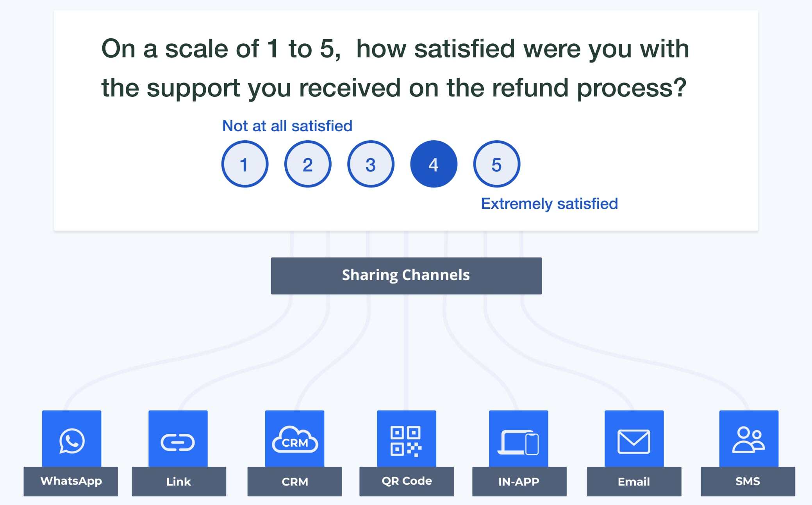Click the WhatsApp phone bubble icon
The width and height of the screenshot is (812, 505).
(x=72, y=441)
